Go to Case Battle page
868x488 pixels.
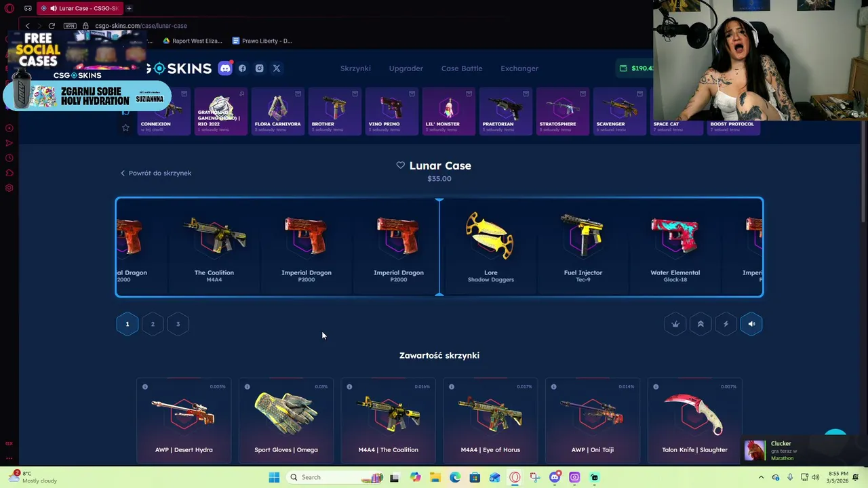tap(462, 68)
